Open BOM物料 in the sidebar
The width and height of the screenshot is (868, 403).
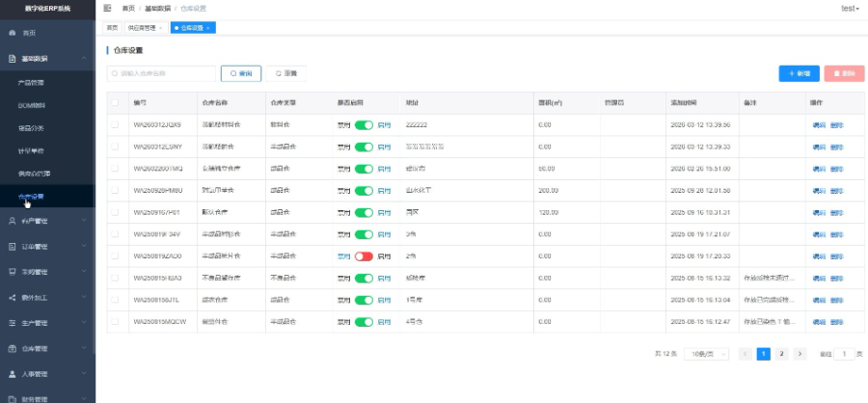(x=32, y=106)
